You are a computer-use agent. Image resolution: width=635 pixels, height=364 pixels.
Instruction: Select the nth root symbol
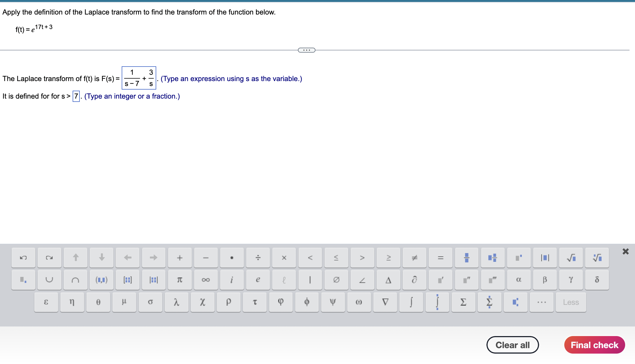(597, 257)
